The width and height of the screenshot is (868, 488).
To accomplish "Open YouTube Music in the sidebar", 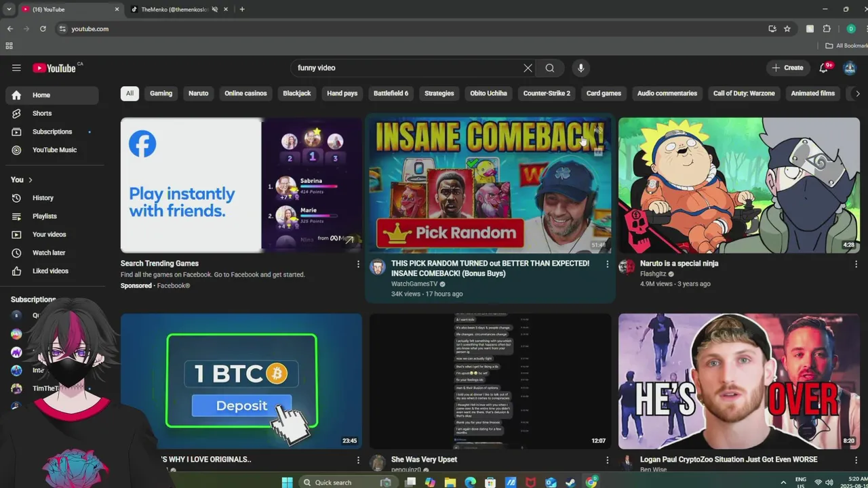I will [x=52, y=150].
